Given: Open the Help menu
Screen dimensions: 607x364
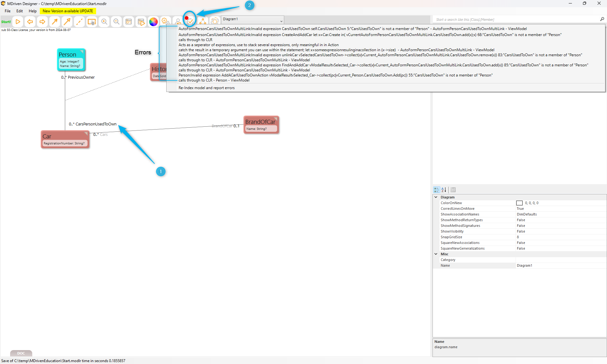Looking at the screenshot, I should 33,11.
